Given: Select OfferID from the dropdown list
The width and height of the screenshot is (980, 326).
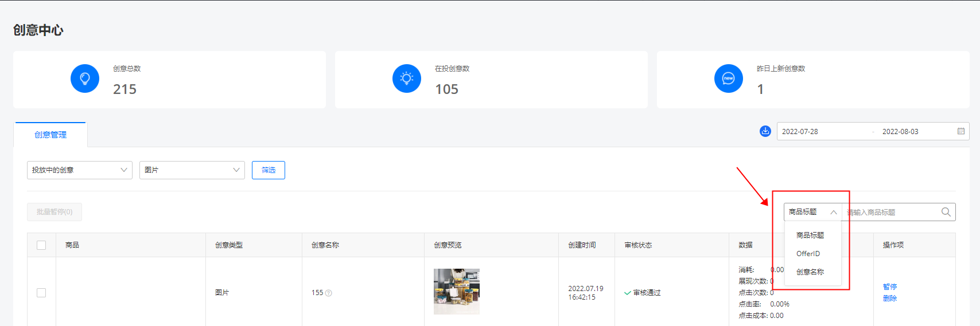Looking at the screenshot, I should click(808, 254).
